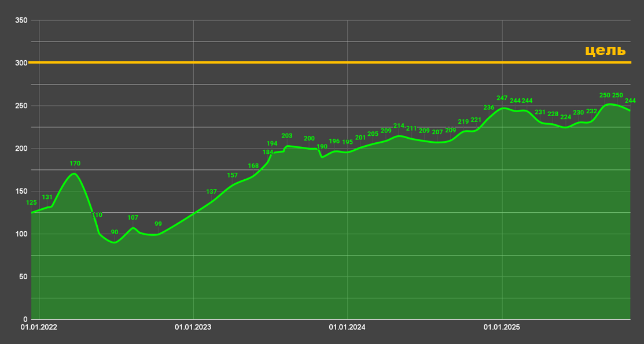Click the data label 157
644x344 pixels.
point(233,175)
